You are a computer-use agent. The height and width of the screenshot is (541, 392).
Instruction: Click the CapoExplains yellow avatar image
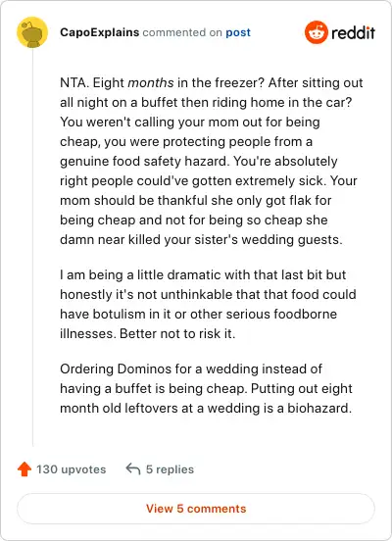[32, 32]
